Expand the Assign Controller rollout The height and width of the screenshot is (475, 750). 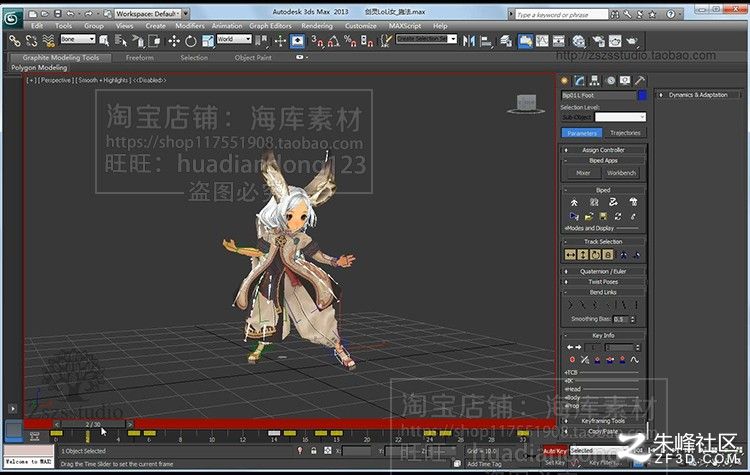603,150
